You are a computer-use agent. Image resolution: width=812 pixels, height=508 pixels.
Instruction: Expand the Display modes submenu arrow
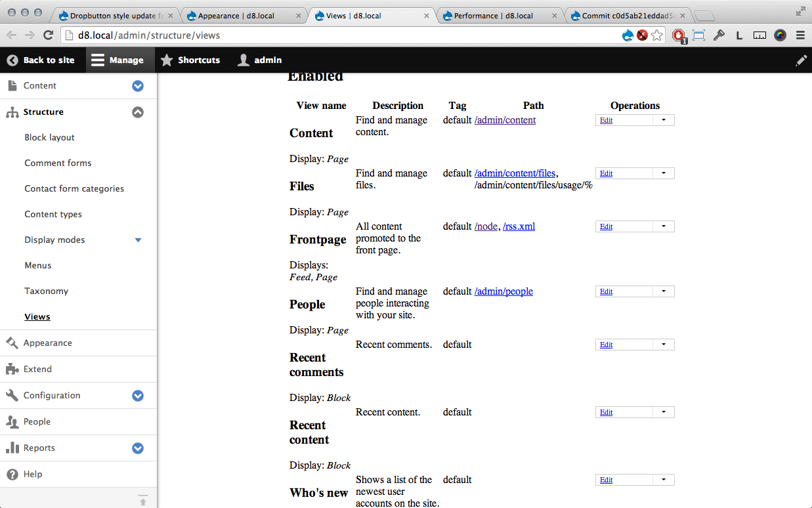(138, 240)
